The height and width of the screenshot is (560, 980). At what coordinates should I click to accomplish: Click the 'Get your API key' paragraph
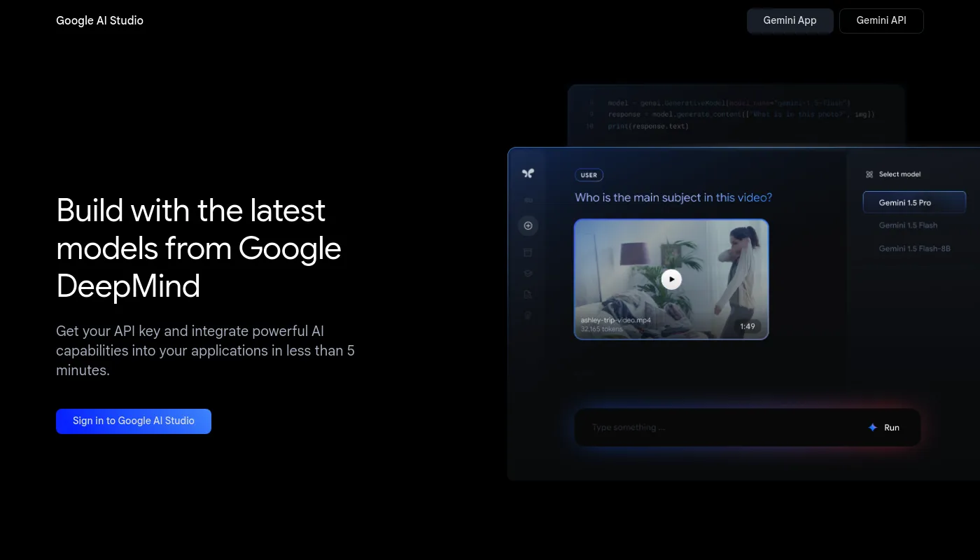coord(205,351)
